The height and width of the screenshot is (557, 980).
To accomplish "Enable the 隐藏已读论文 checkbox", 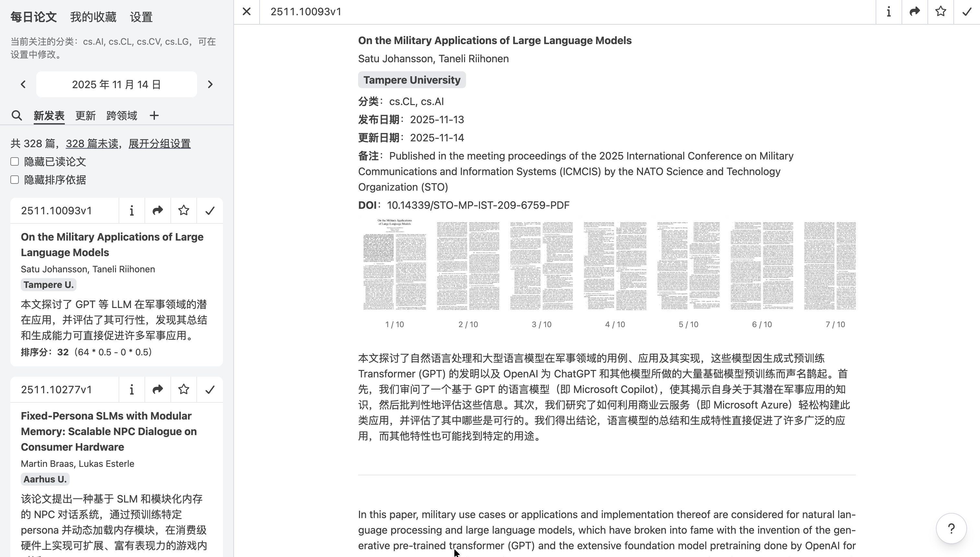I will tap(15, 161).
